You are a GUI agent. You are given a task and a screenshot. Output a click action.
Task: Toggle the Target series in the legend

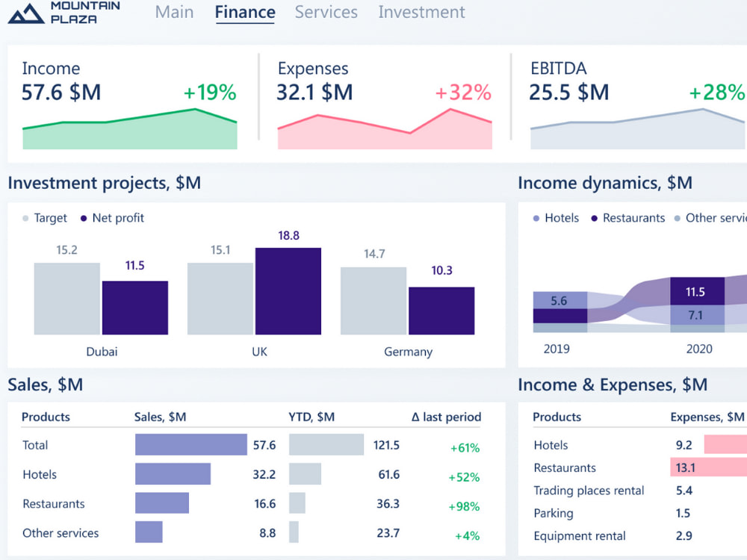(43, 218)
